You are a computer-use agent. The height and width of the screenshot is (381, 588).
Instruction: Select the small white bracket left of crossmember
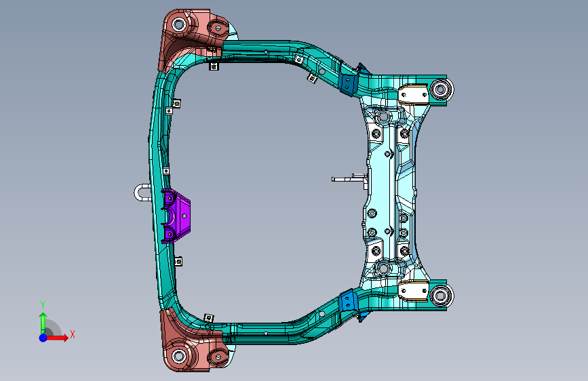pos(349,180)
